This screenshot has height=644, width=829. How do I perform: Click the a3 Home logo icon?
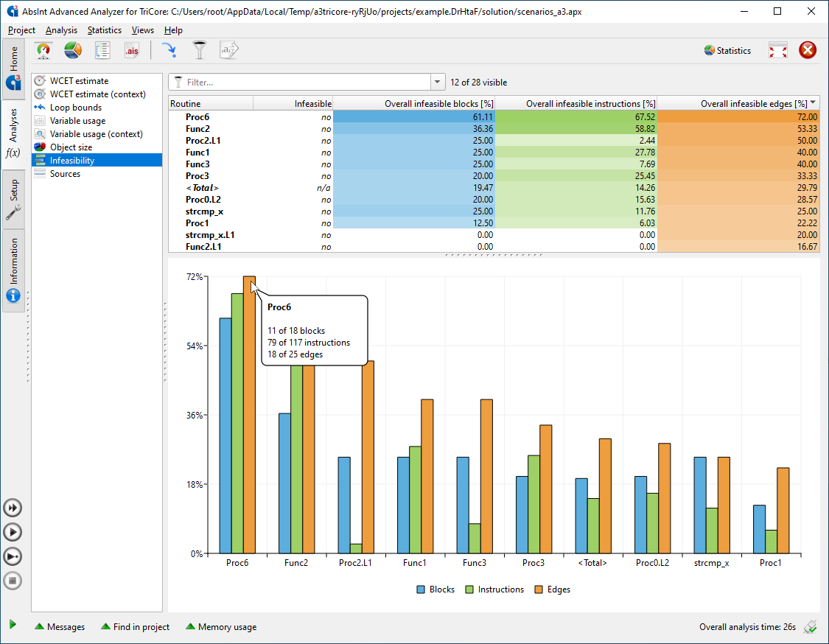point(13,82)
